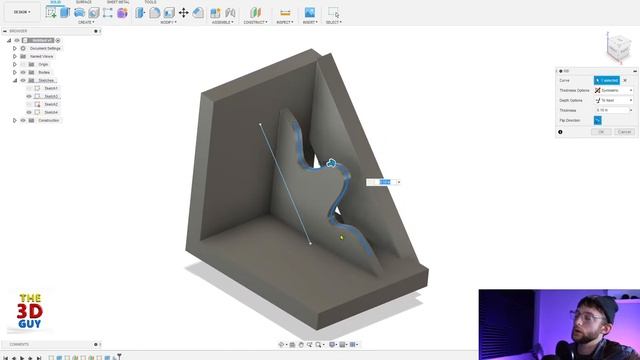Click the Look At navigation icon
640x360 pixels.
point(292,345)
